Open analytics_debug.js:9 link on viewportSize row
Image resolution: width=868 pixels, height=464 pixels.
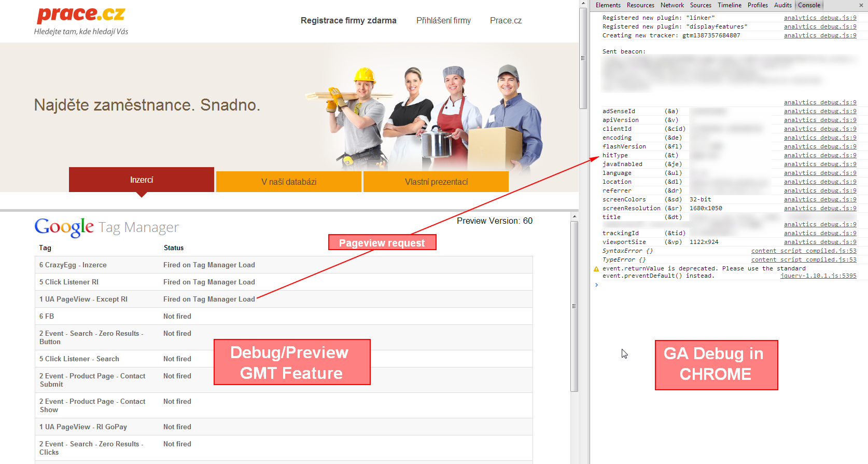pos(820,242)
